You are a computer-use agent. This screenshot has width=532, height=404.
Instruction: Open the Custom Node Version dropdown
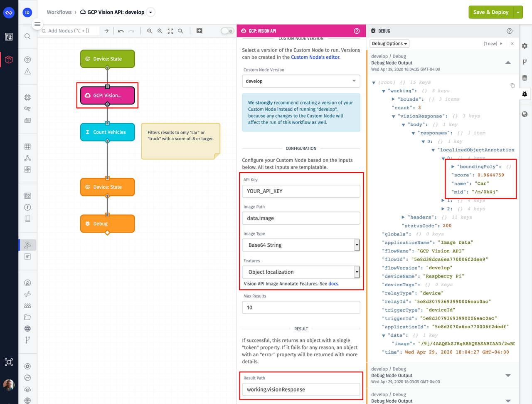pyautogui.click(x=301, y=81)
